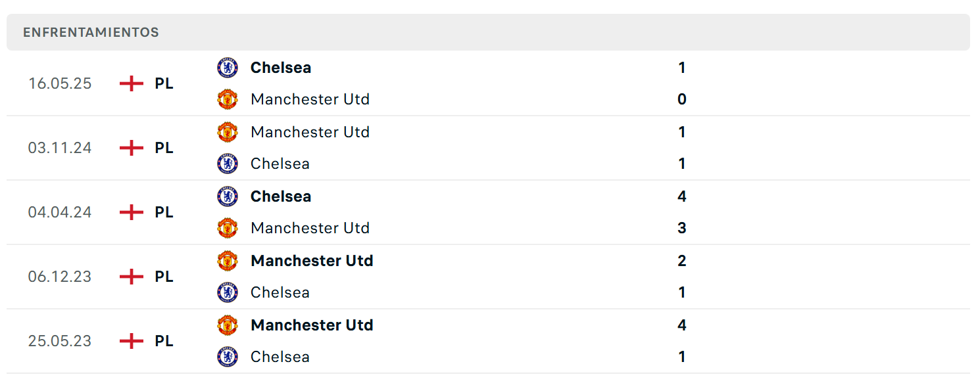Click the 0 score for Manchester Utd on 16.05.25
The image size is (980, 385).
(682, 99)
